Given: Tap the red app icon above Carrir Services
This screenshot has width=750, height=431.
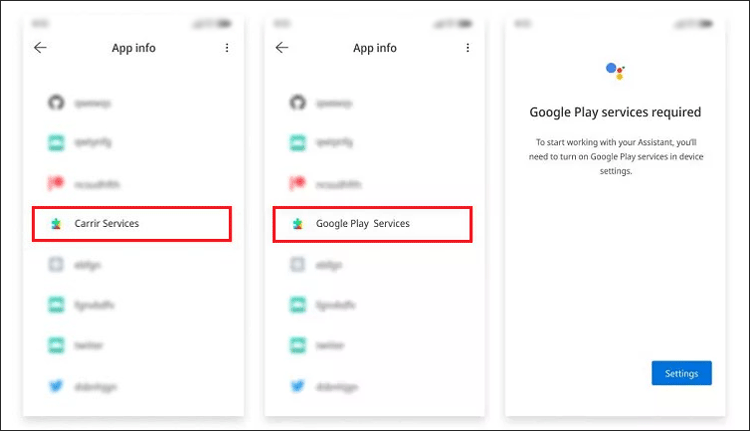Looking at the screenshot, I should point(55,183).
